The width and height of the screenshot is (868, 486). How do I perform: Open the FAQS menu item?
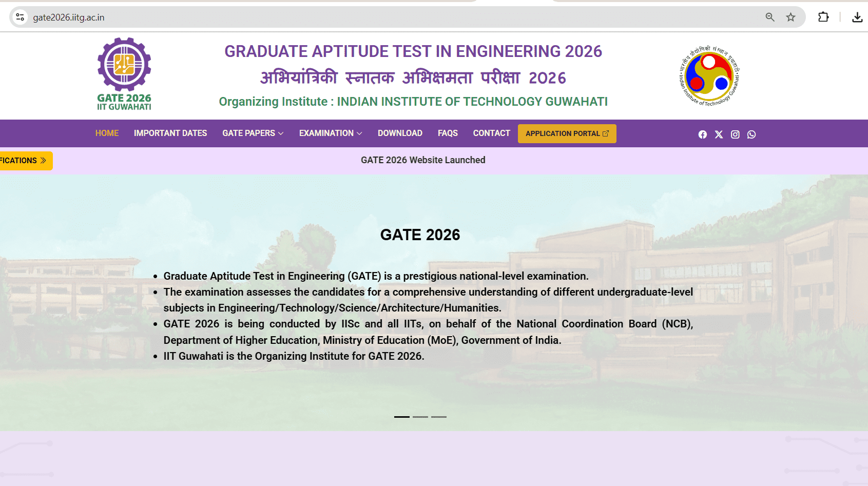[448, 133]
